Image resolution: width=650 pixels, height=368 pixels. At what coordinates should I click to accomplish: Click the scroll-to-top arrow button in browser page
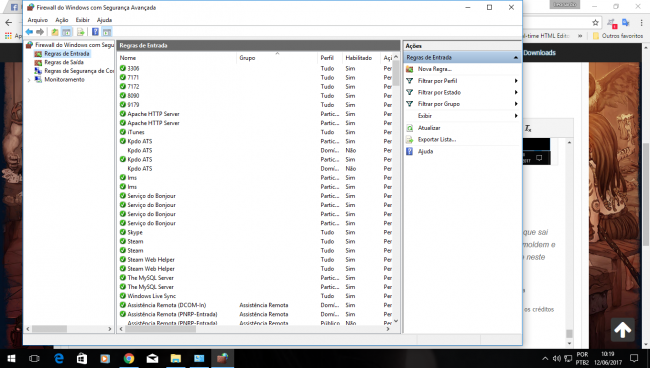(x=622, y=330)
